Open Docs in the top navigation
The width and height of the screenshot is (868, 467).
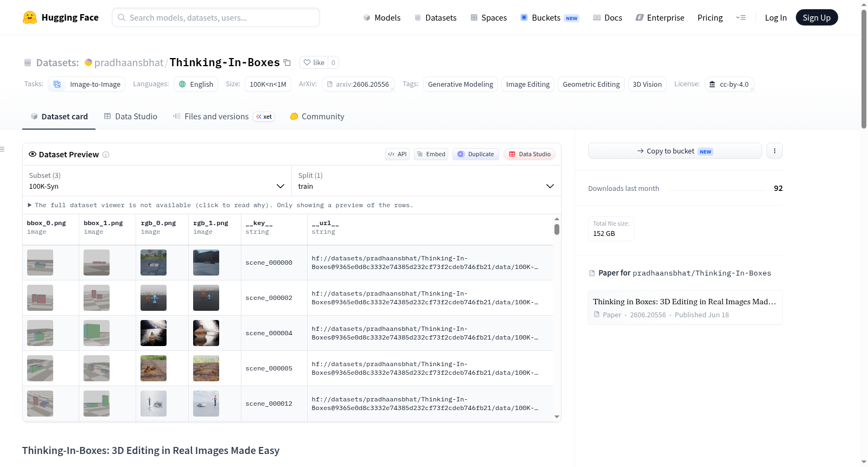608,17
